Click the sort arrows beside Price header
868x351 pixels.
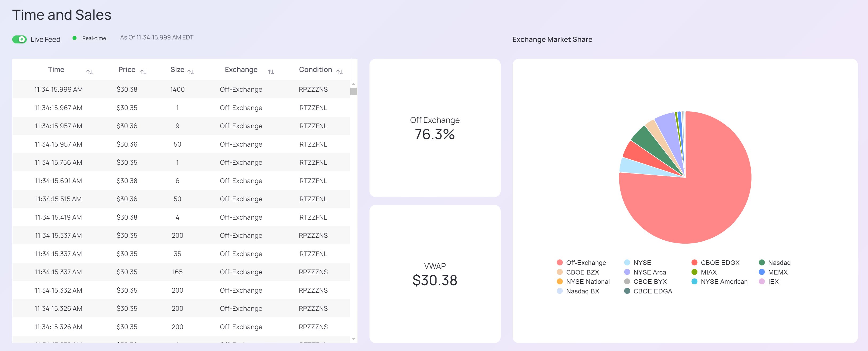click(143, 72)
